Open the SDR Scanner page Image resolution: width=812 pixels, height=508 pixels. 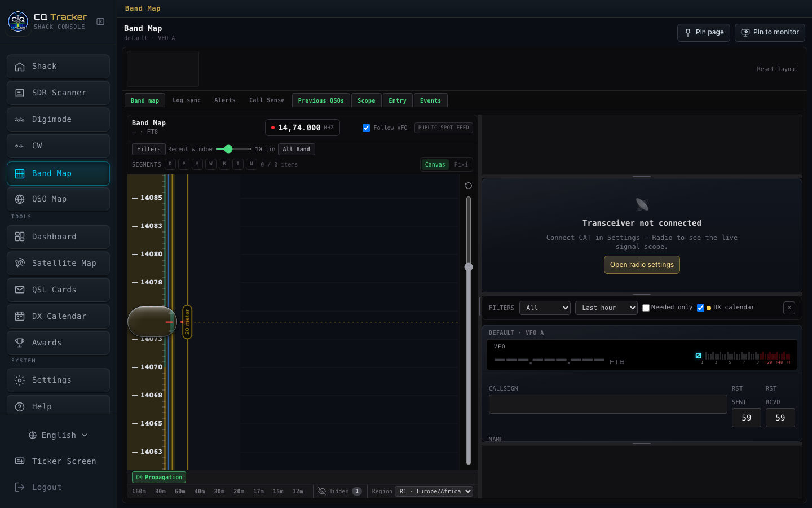(x=58, y=93)
